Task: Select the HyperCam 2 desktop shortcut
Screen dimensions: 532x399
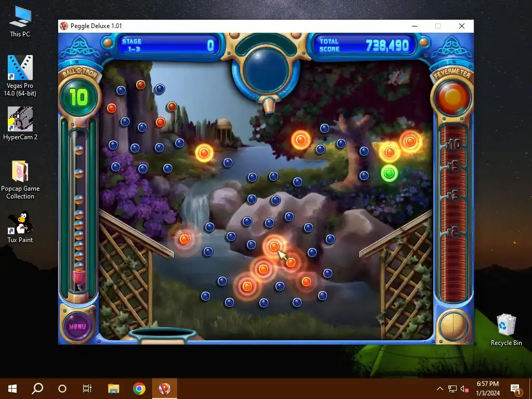Action: pos(20,124)
